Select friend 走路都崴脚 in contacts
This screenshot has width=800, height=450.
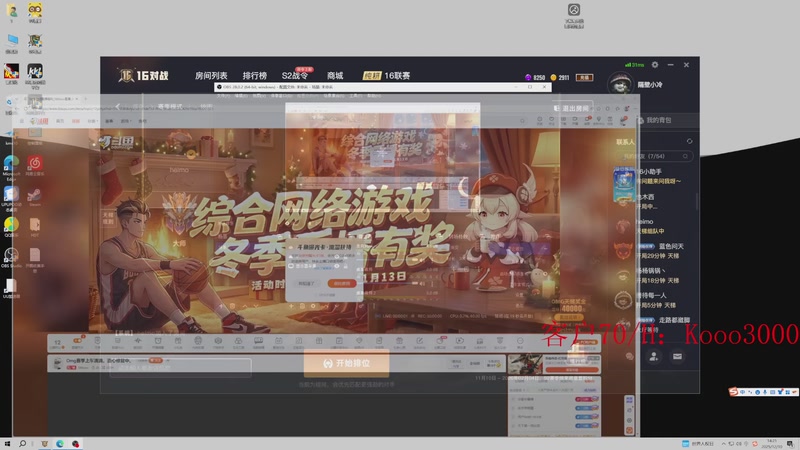(655, 323)
